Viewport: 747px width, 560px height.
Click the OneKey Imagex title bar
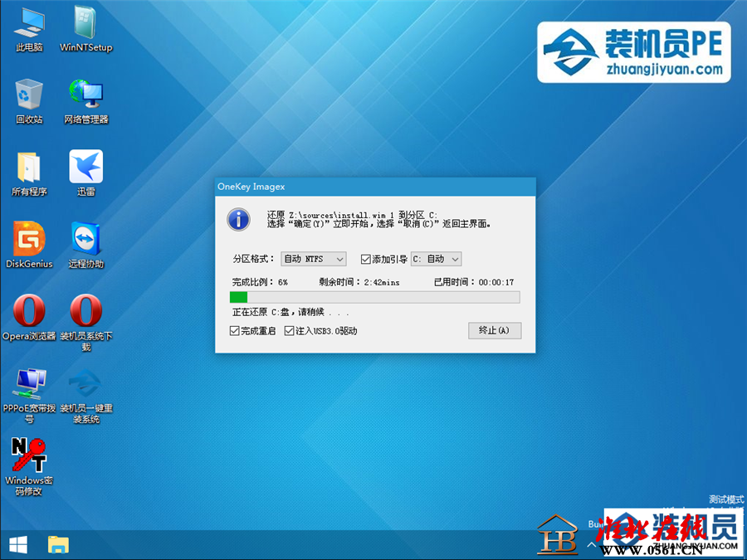coord(375,187)
